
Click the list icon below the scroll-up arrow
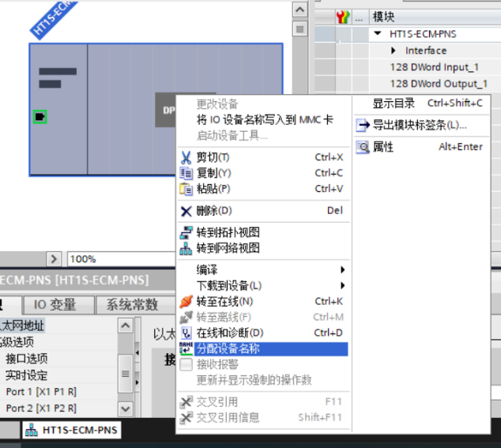coord(299,29)
